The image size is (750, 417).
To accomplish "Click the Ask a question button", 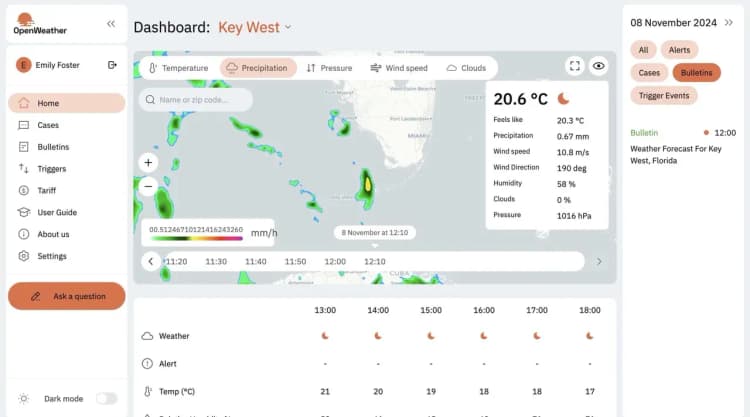I will [67, 296].
